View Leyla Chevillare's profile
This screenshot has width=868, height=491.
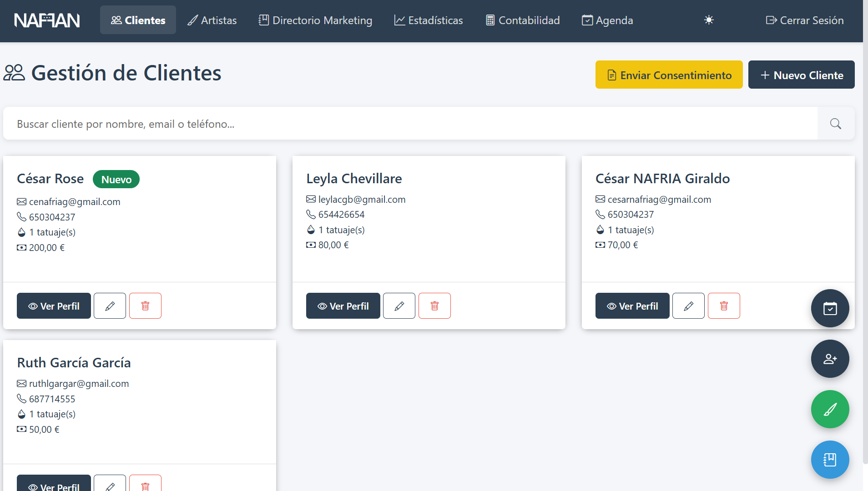[343, 306]
